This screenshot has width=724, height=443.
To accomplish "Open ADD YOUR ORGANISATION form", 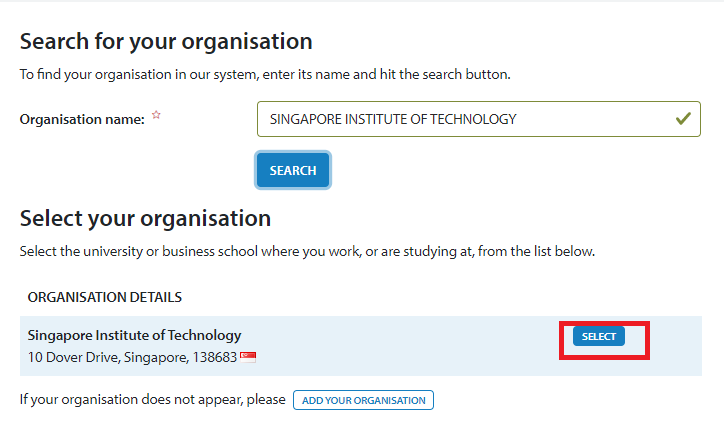I will 363,400.
